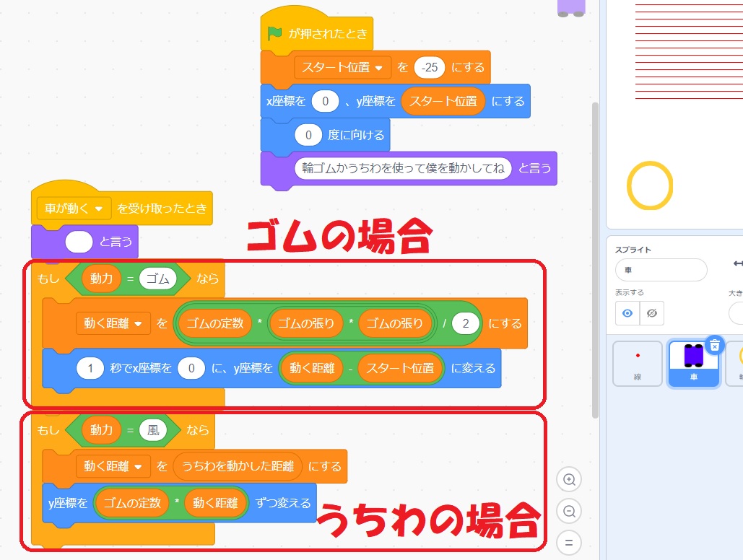Click the yellow circle sprite on stage
Screen dimensions: 743x560
650,185
